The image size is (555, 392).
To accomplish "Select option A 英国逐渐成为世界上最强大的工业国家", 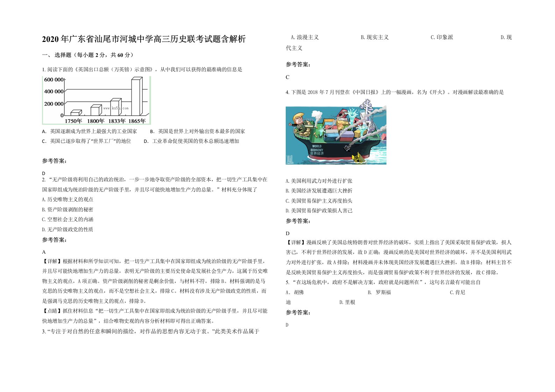I will [90, 131].
